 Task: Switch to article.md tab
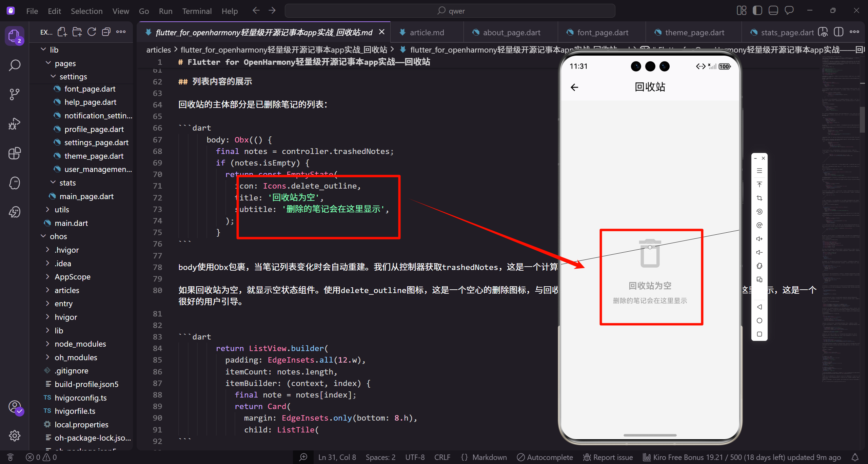pos(427,32)
